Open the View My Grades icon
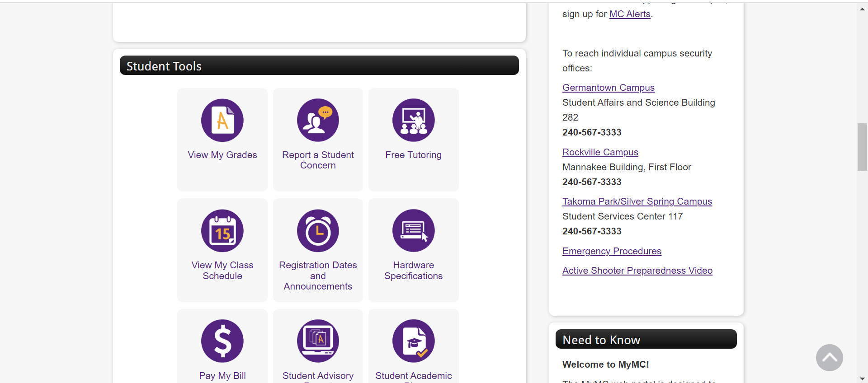This screenshot has height=383, width=868. [222, 120]
